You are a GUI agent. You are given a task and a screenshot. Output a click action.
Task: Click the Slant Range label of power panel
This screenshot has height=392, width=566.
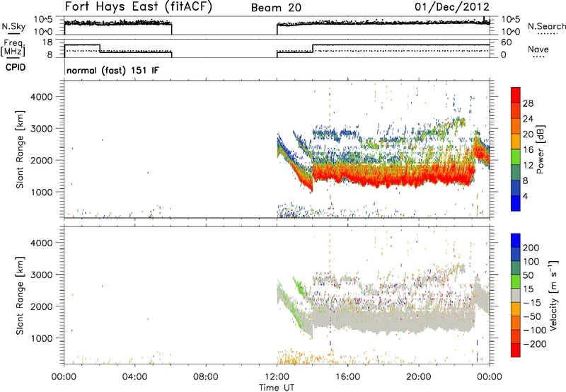20,149
